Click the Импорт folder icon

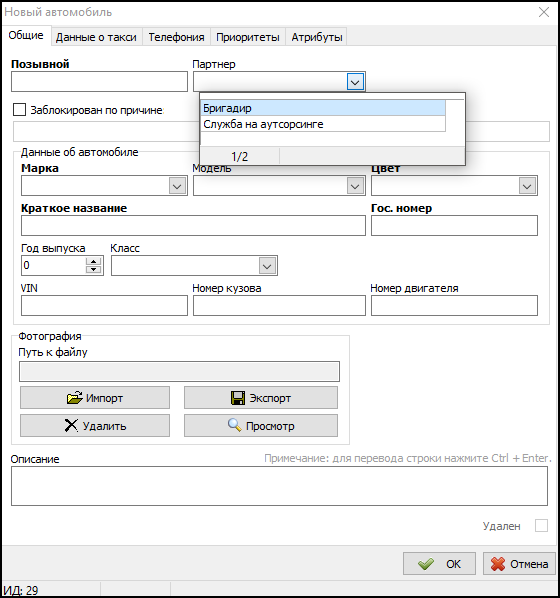click(75, 398)
